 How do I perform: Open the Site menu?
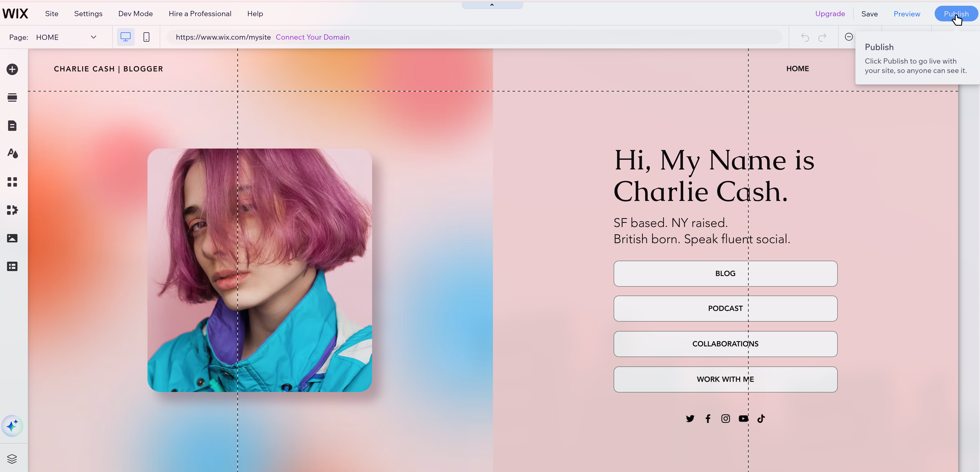pos(52,14)
